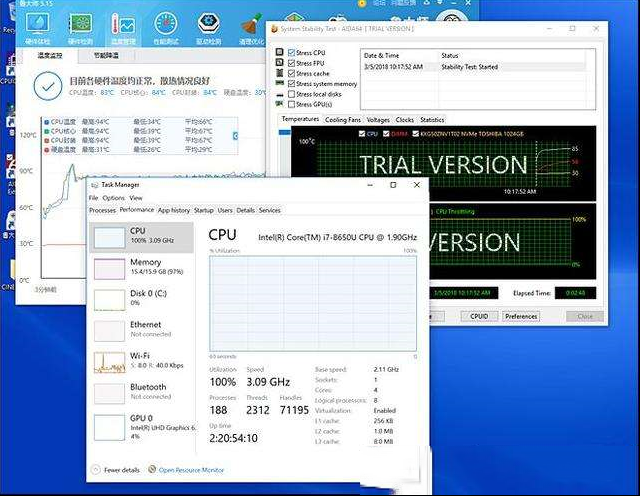Click the AIDA64 flame icon in title bar
The image size is (640, 496).
(275, 29)
